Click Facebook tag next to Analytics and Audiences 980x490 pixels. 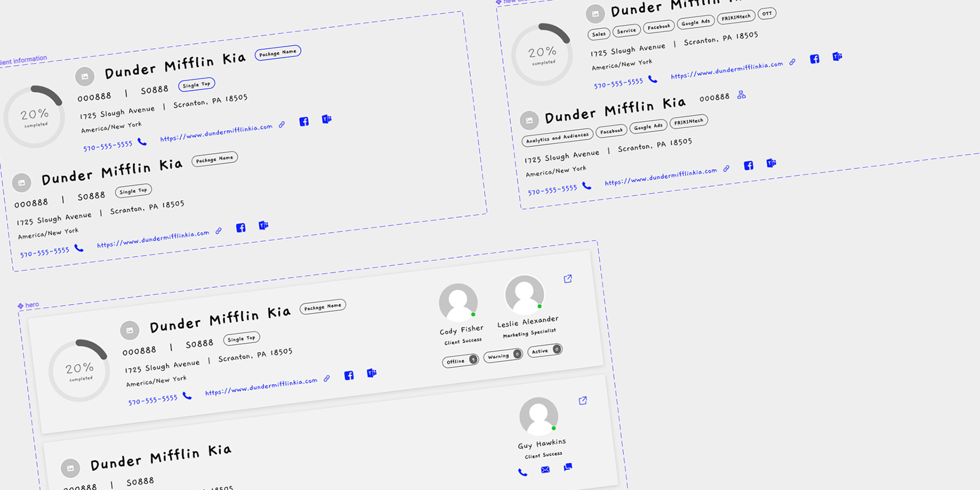(x=611, y=131)
